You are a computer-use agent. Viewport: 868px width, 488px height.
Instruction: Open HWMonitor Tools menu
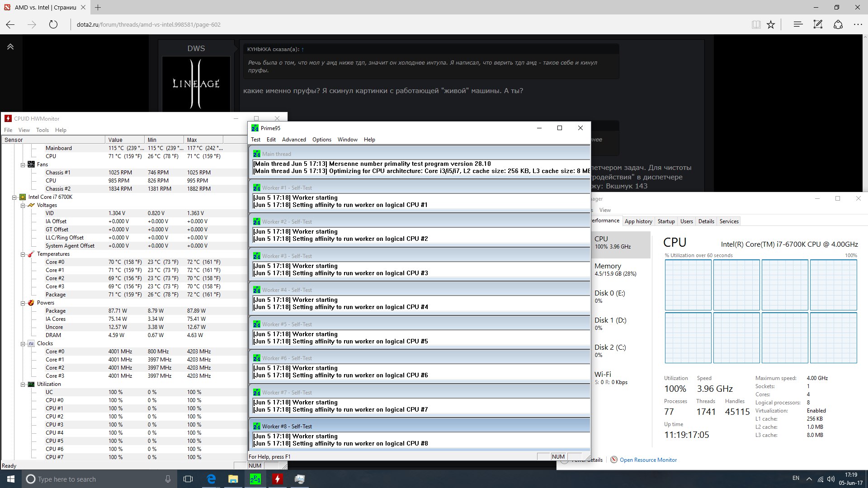[x=42, y=130]
